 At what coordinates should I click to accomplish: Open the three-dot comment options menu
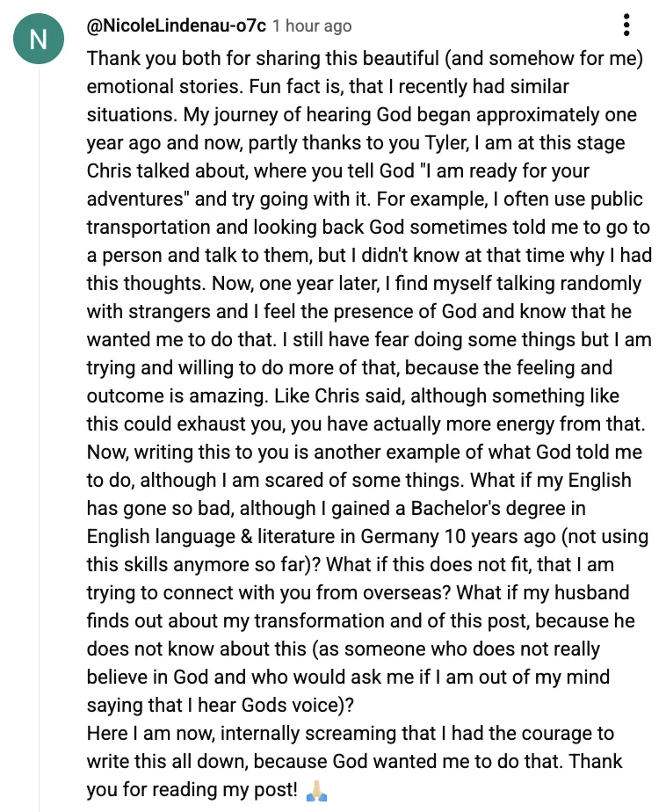point(626,25)
